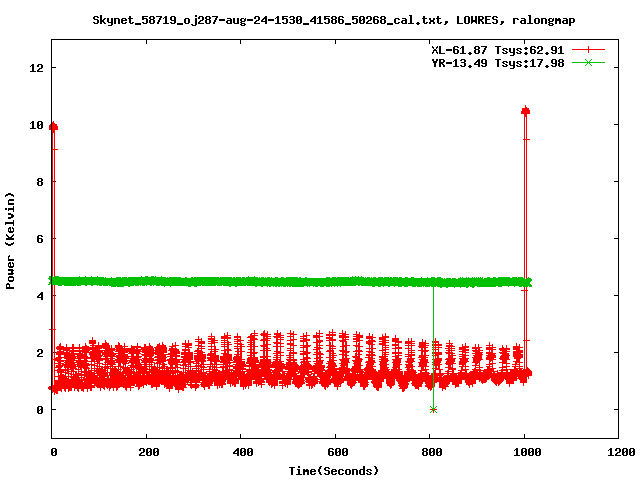Click the red spike peak at time zero

(x=53, y=127)
